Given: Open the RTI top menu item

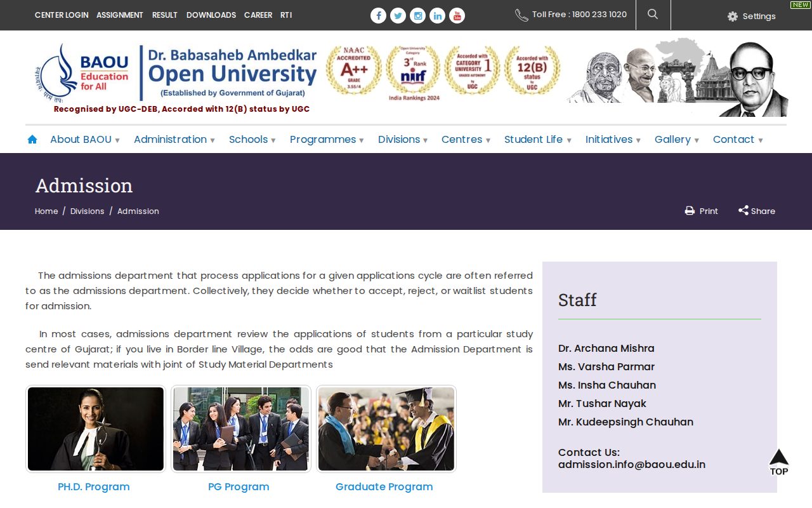Looking at the screenshot, I should point(286,15).
